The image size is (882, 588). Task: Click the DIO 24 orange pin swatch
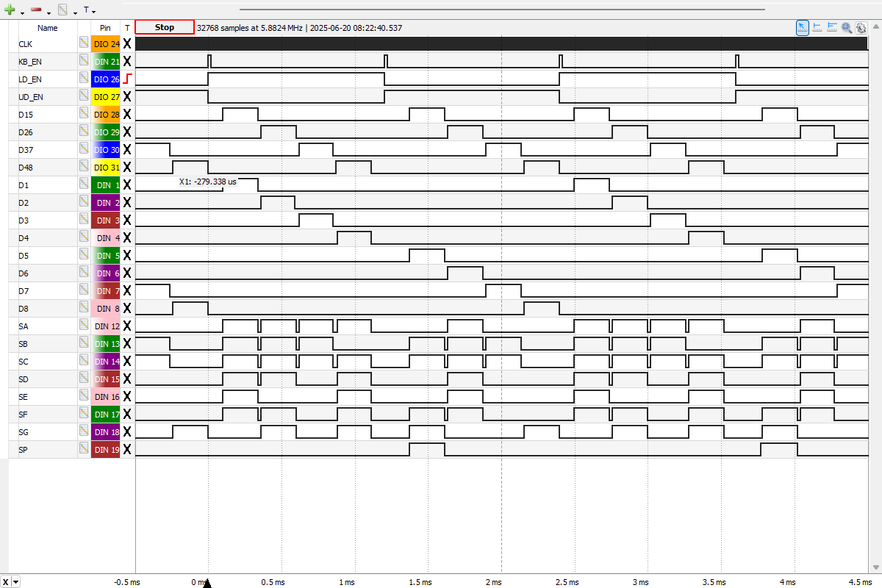[x=105, y=44]
